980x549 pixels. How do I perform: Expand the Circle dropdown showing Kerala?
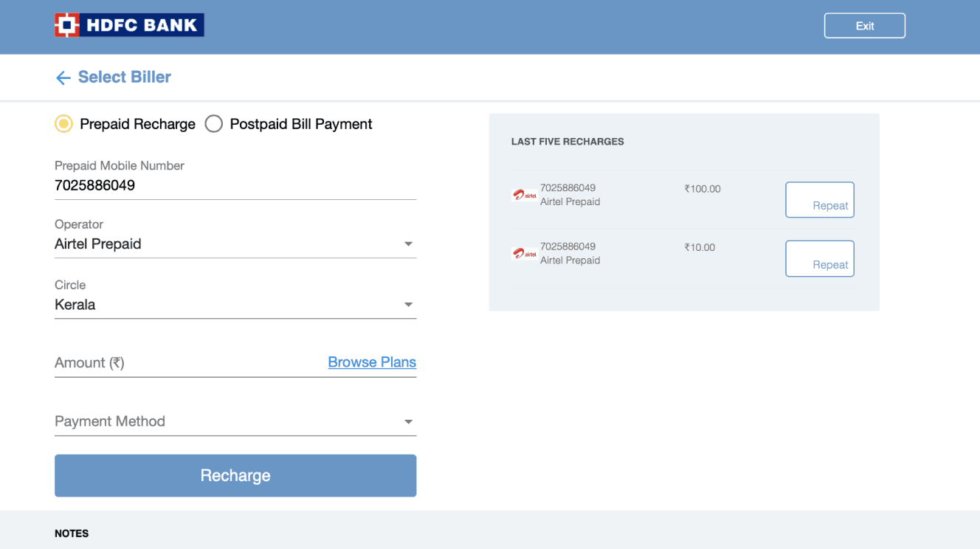(235, 304)
